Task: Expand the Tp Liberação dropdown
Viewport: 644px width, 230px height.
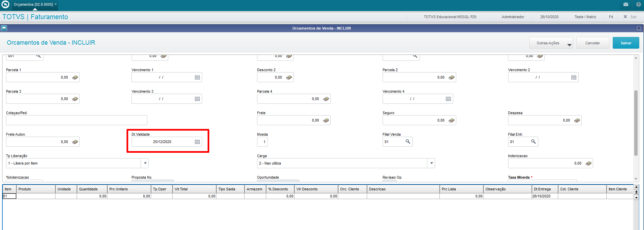Action: tap(145, 164)
